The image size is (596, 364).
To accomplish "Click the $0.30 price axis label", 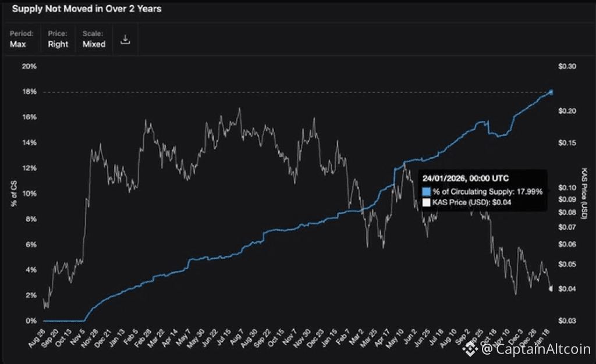I will coord(567,66).
